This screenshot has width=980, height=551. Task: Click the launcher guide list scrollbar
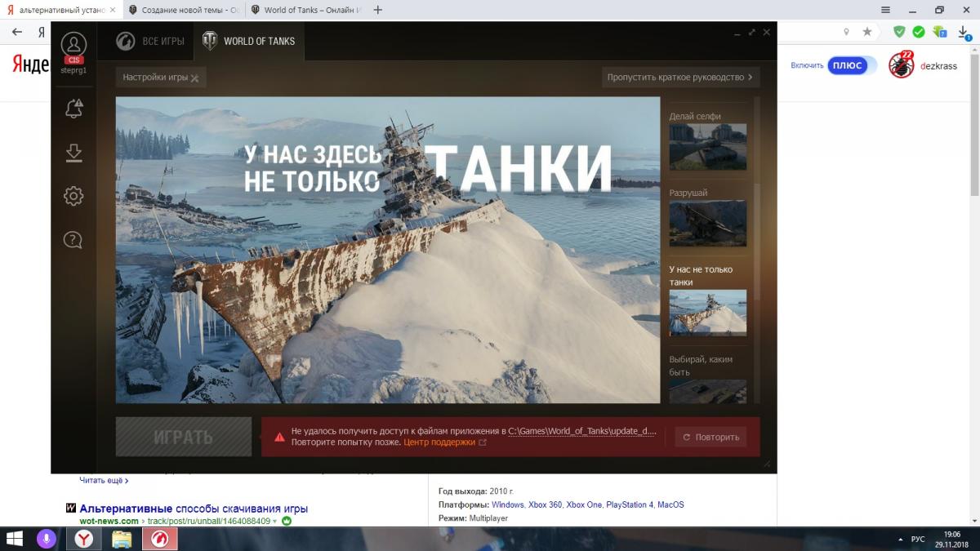755,241
